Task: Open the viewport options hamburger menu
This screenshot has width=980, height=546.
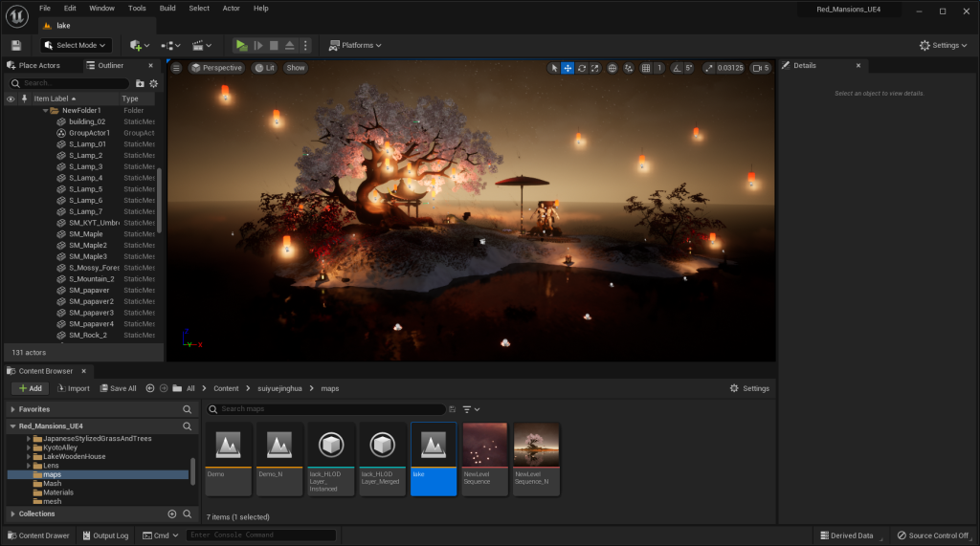Action: click(x=176, y=68)
